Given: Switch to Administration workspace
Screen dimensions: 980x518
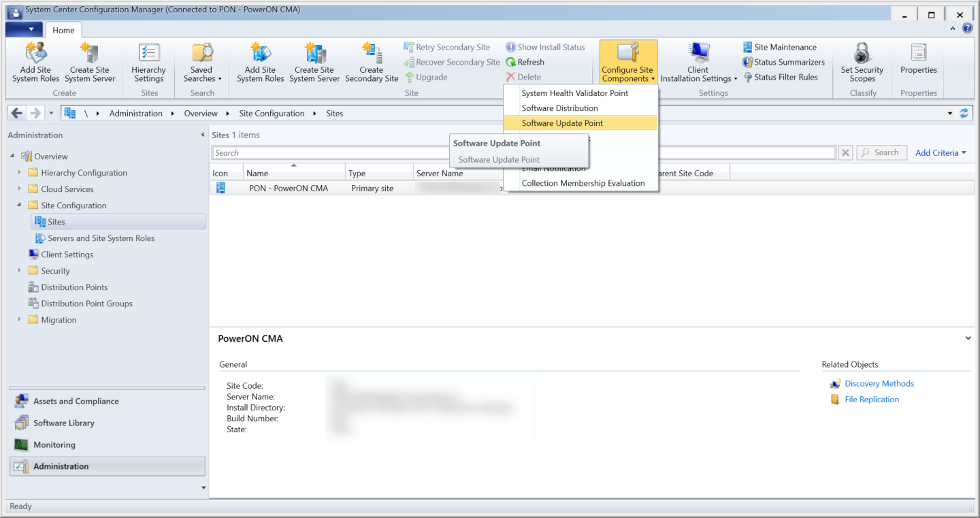Looking at the screenshot, I should [107, 466].
